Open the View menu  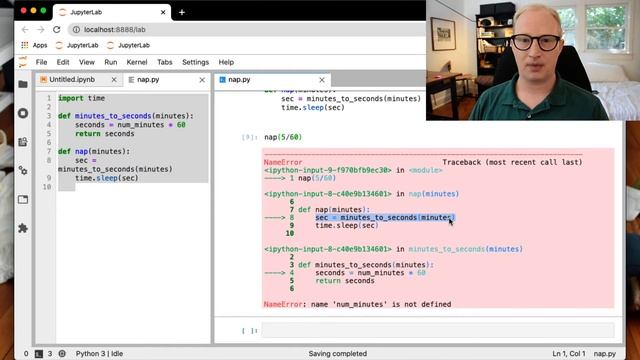click(x=87, y=62)
